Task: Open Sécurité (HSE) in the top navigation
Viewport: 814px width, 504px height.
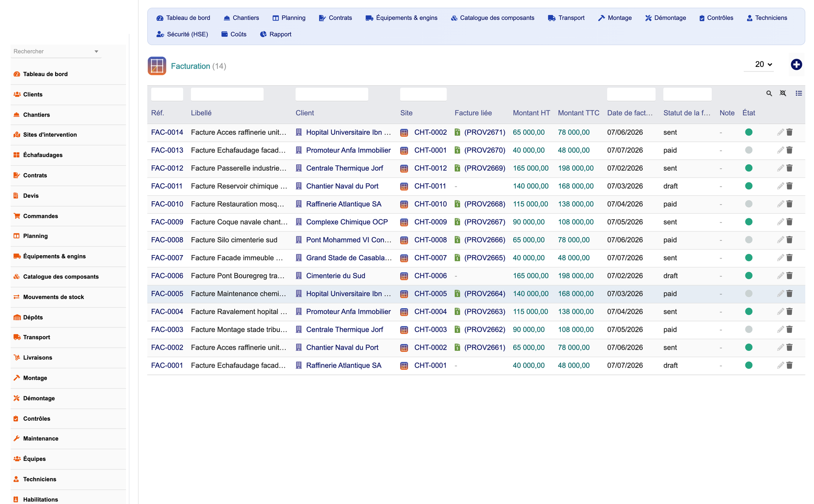Action: [x=182, y=34]
